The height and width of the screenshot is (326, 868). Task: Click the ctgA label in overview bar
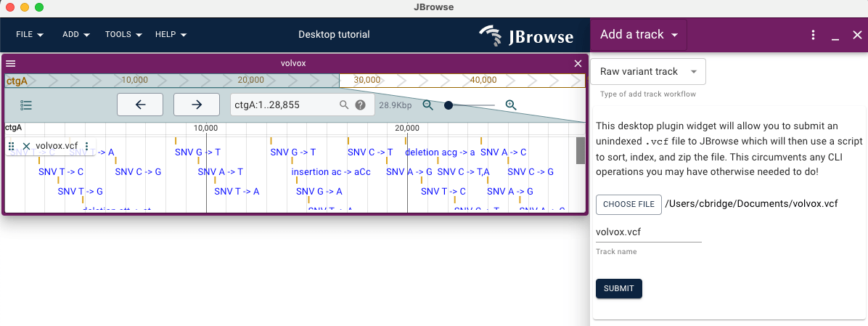(17, 81)
